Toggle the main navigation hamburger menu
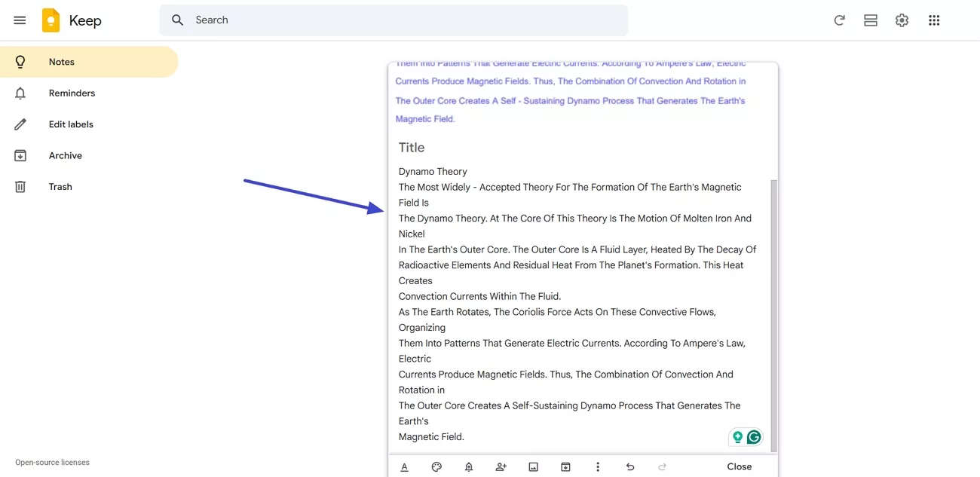The width and height of the screenshot is (980, 477). coord(20,20)
